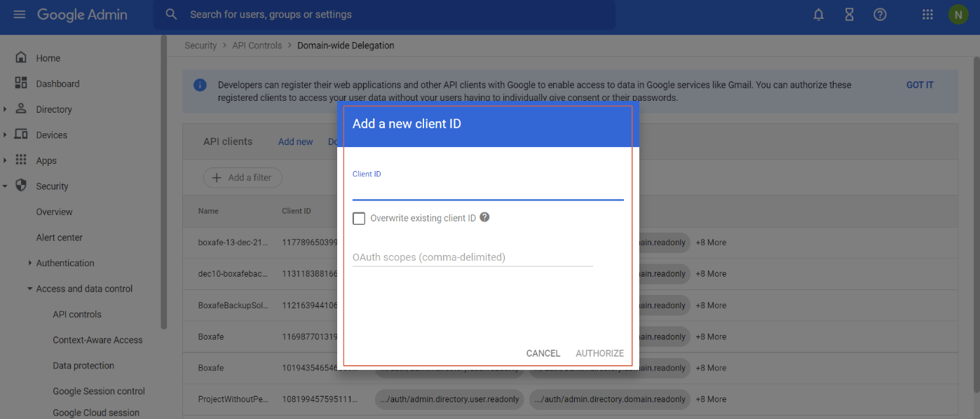Click the CANCEL button in dialog
The width and height of the screenshot is (980, 419).
(x=543, y=353)
